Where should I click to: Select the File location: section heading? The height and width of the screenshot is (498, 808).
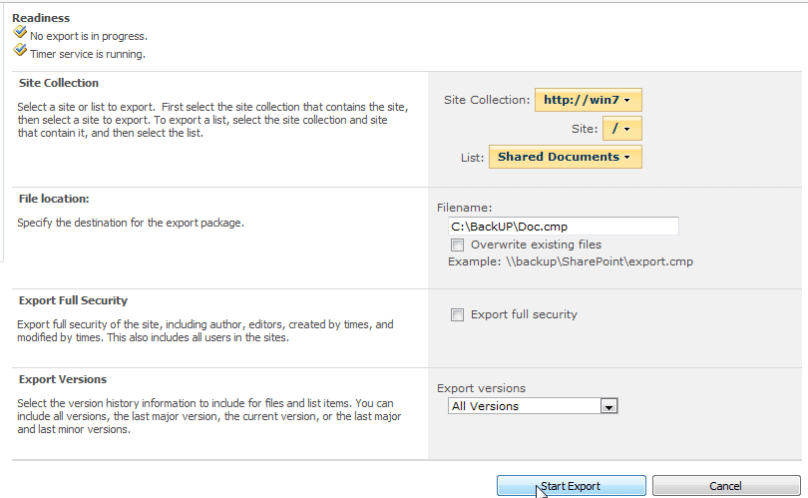(x=54, y=199)
